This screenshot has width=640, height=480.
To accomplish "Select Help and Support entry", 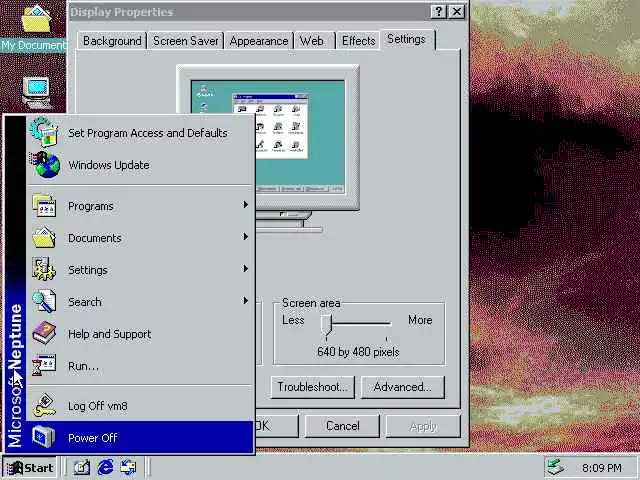I will [x=140, y=334].
